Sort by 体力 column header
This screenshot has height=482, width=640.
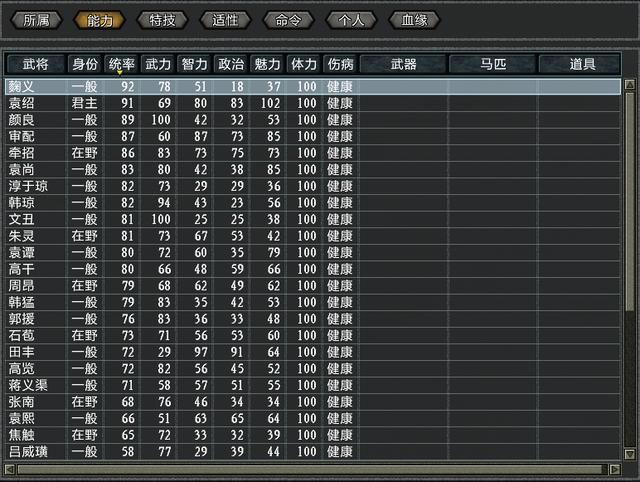click(304, 64)
